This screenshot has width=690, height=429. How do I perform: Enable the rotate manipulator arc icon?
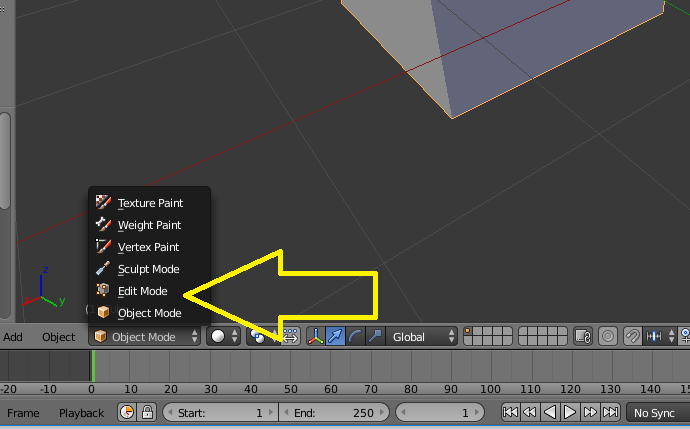(x=356, y=337)
